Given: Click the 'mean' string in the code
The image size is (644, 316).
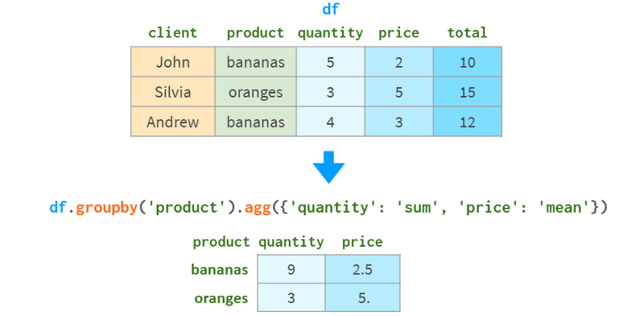Looking at the screenshot, I should (564, 208).
